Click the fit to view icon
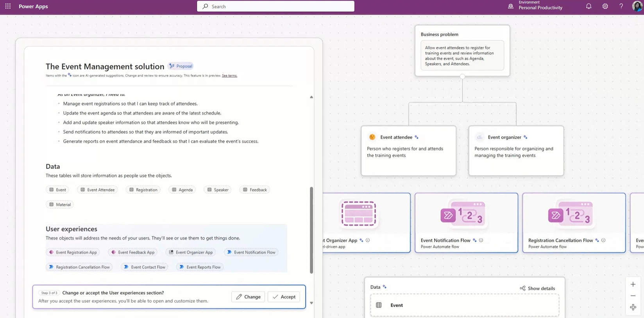This screenshot has width=644, height=318. (x=633, y=307)
